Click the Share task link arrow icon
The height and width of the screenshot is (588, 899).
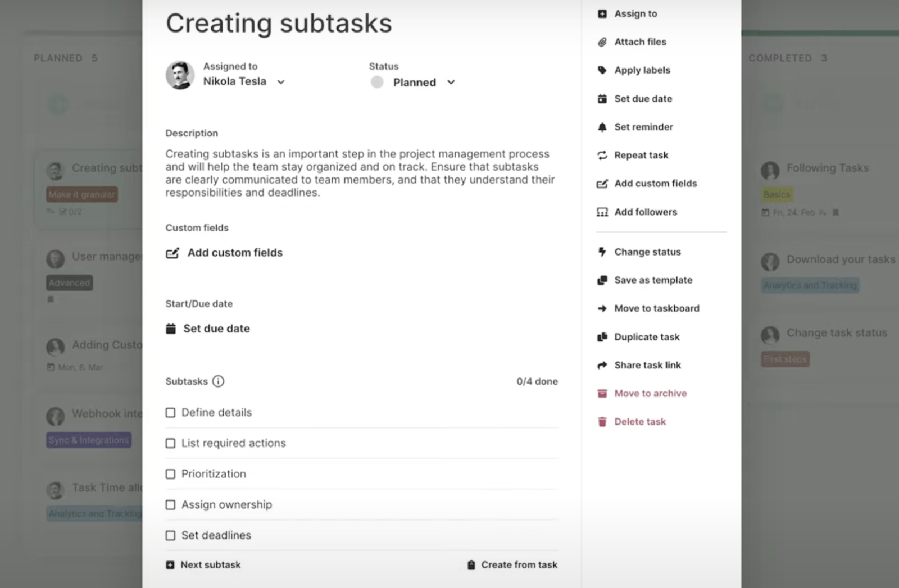[602, 365]
